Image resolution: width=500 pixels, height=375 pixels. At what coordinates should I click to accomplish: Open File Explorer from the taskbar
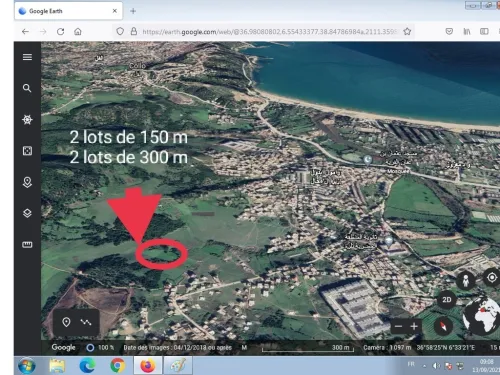pos(57,366)
